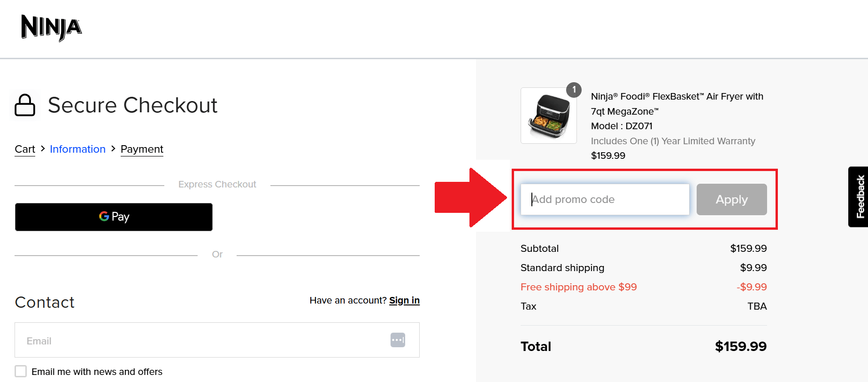Enable email me with news and offers
The width and height of the screenshot is (868, 382).
point(21,371)
